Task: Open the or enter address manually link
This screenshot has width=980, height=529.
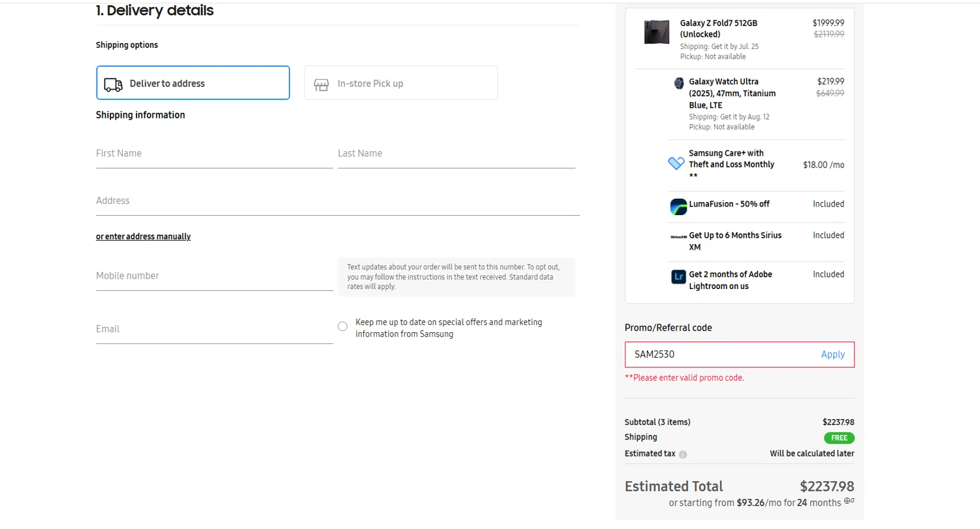Action: [x=143, y=237]
